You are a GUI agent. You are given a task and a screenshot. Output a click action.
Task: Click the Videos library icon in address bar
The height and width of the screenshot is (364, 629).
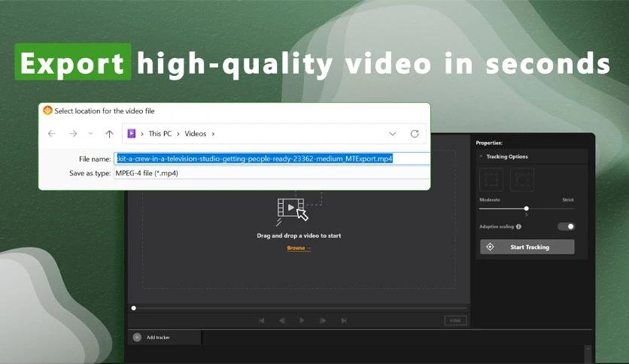click(x=131, y=134)
